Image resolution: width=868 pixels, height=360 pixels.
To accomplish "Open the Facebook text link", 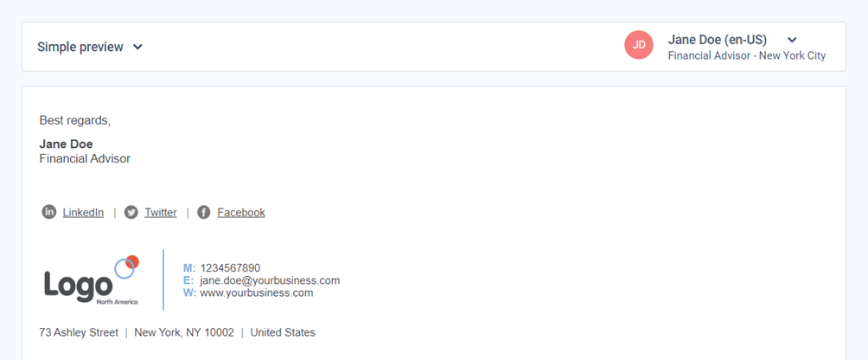I will [241, 212].
